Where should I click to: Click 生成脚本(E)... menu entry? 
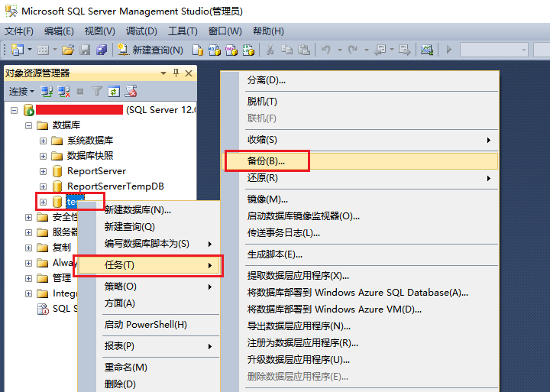tap(275, 254)
